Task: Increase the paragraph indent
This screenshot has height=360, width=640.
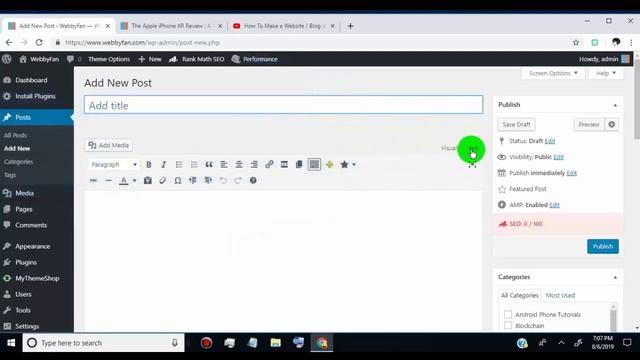Action: [x=208, y=180]
